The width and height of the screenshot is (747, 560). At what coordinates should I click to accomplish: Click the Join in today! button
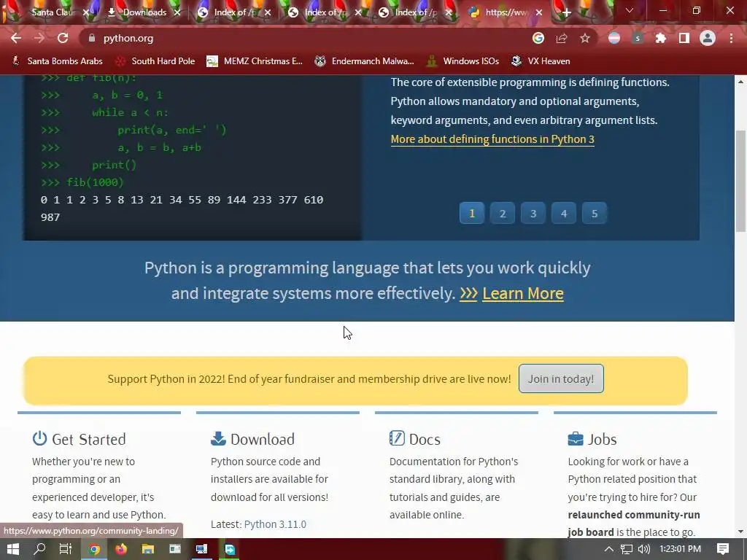click(561, 379)
